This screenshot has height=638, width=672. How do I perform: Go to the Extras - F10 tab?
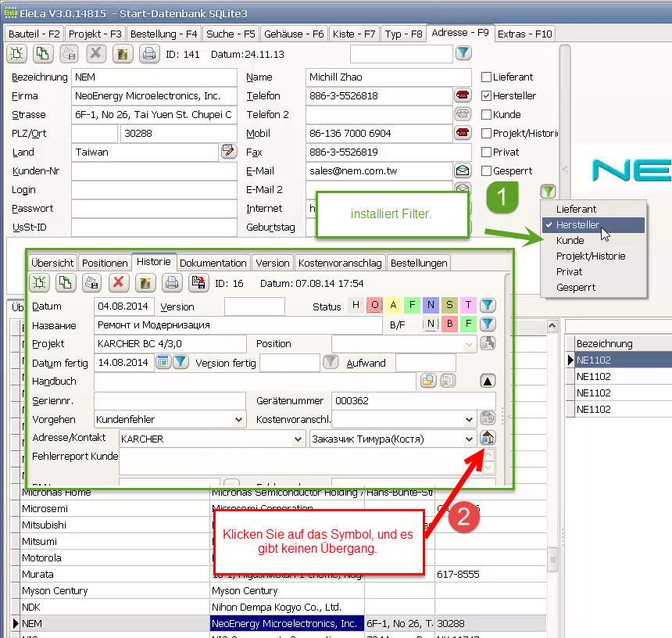point(524,34)
